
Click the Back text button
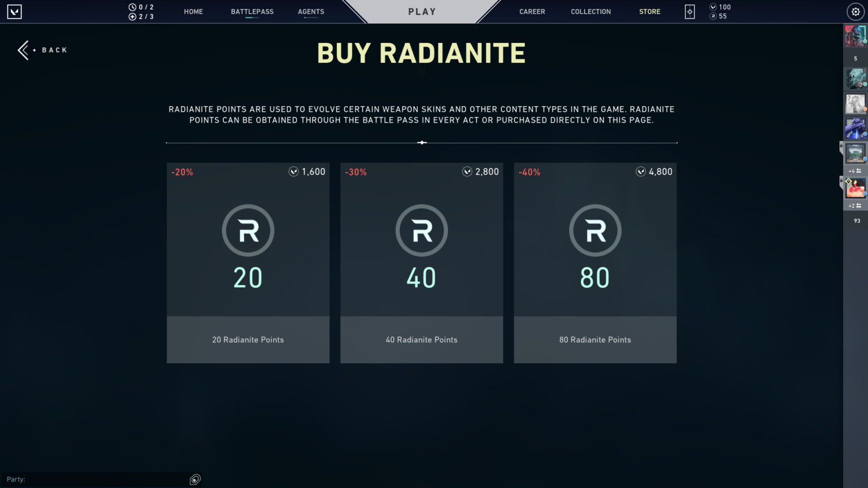pos(54,50)
